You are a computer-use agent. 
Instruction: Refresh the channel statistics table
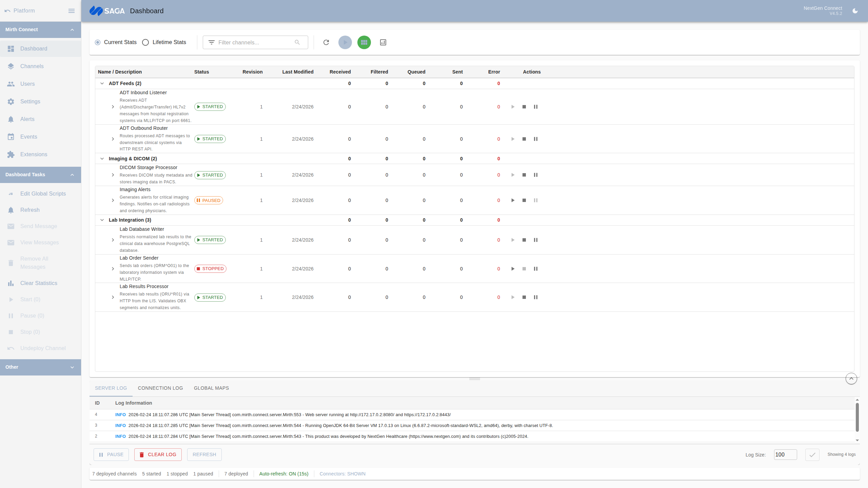(x=326, y=42)
